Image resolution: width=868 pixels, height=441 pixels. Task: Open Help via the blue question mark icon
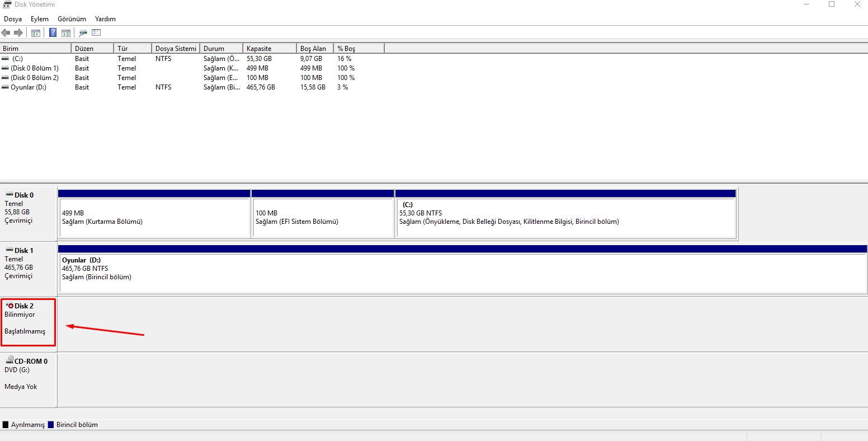[x=52, y=32]
